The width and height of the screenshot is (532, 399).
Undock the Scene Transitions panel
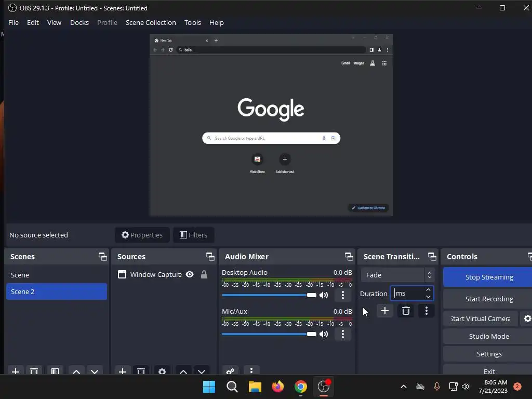point(432,257)
